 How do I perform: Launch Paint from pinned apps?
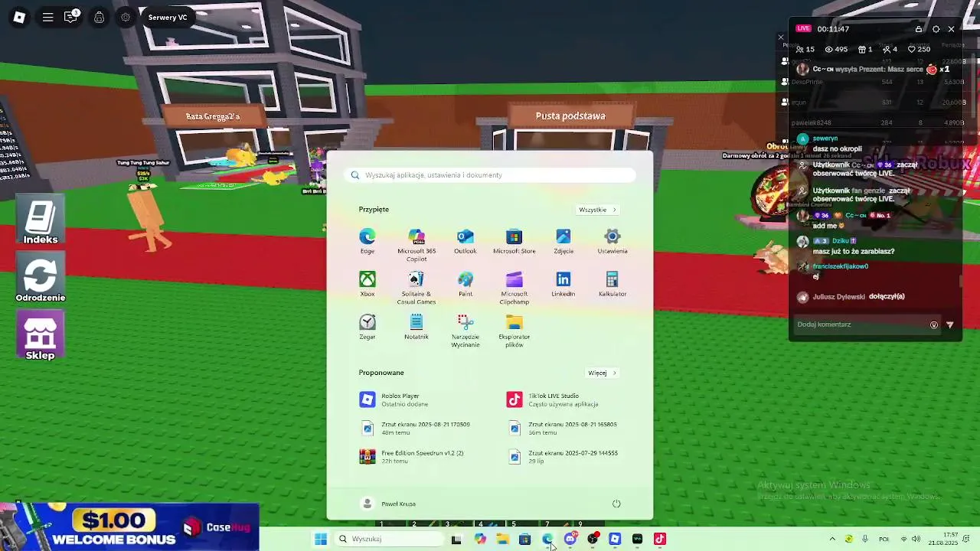point(465,284)
